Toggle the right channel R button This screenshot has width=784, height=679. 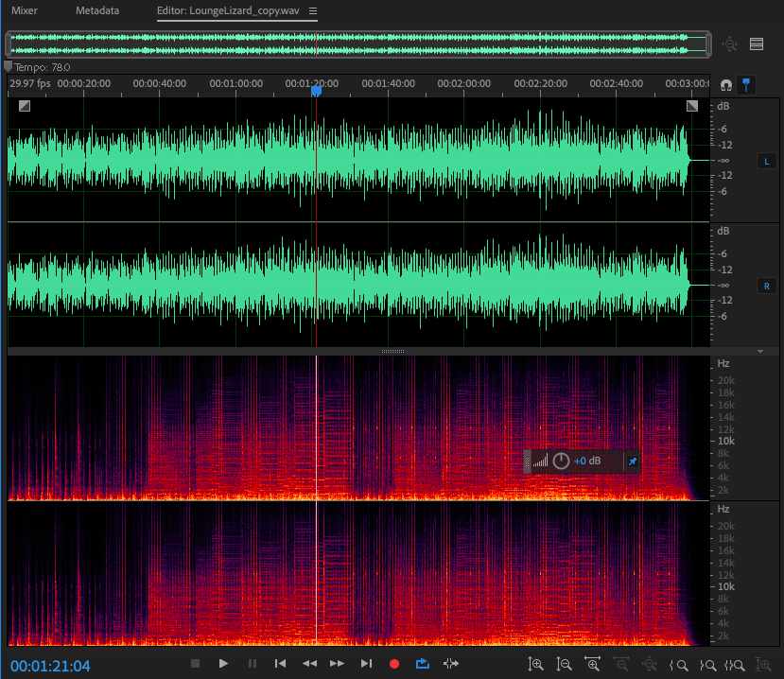pyautogui.click(x=766, y=286)
